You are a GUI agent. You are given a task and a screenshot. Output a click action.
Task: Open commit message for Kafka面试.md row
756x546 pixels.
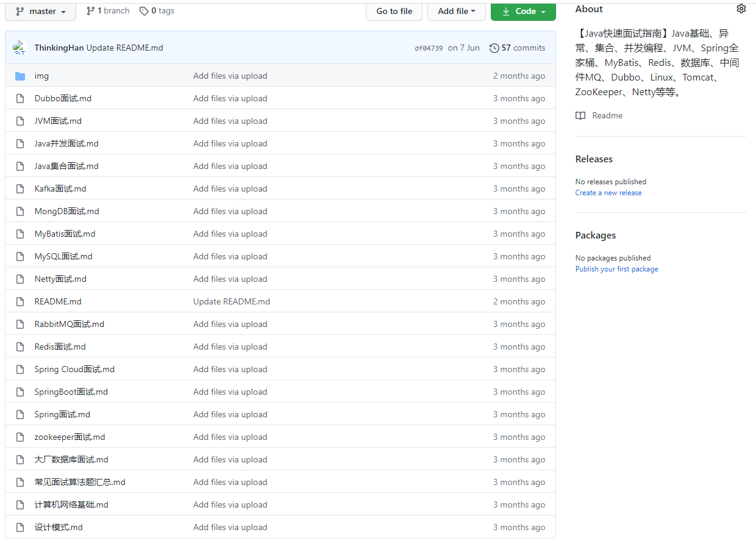[x=230, y=189]
